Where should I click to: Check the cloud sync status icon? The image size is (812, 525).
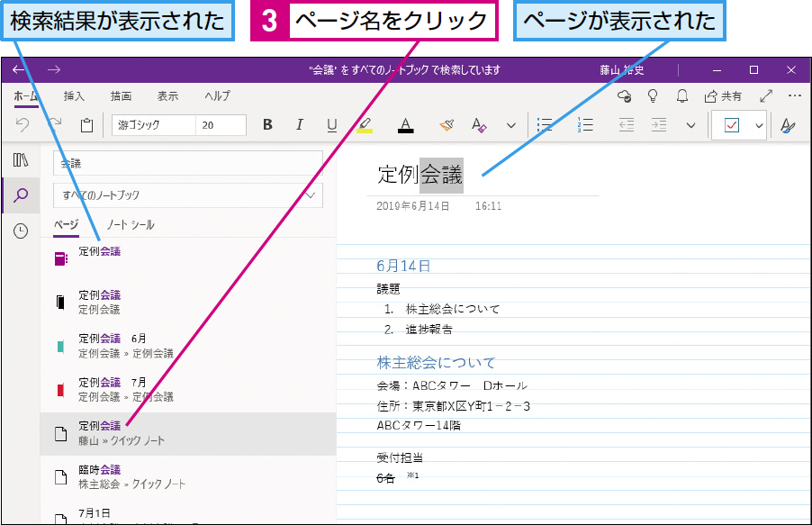point(625,95)
